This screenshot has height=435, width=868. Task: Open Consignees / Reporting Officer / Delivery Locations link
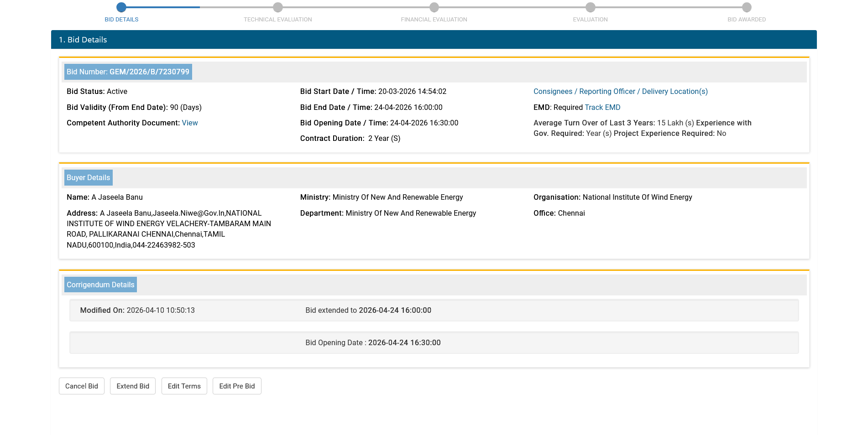[x=620, y=92]
